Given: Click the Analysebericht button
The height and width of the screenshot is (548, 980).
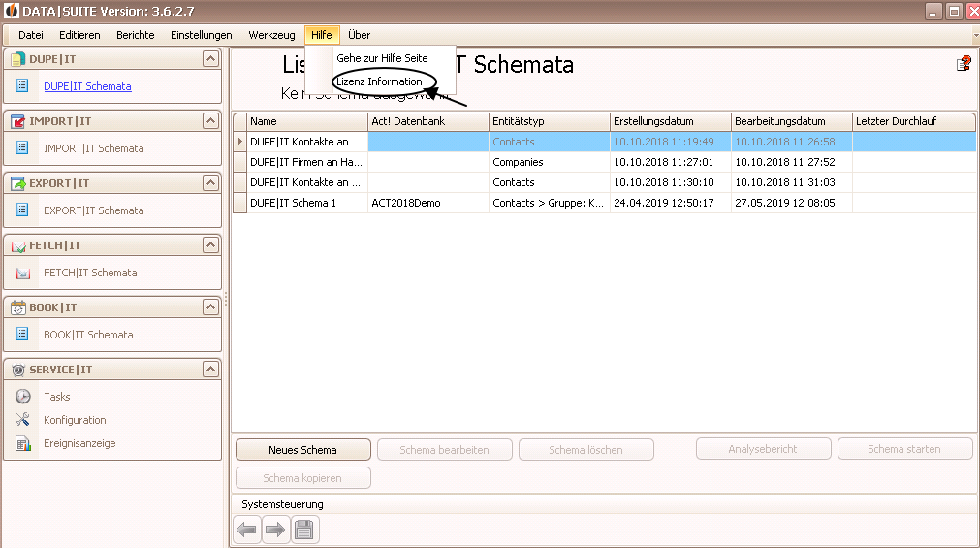Looking at the screenshot, I should [763, 449].
